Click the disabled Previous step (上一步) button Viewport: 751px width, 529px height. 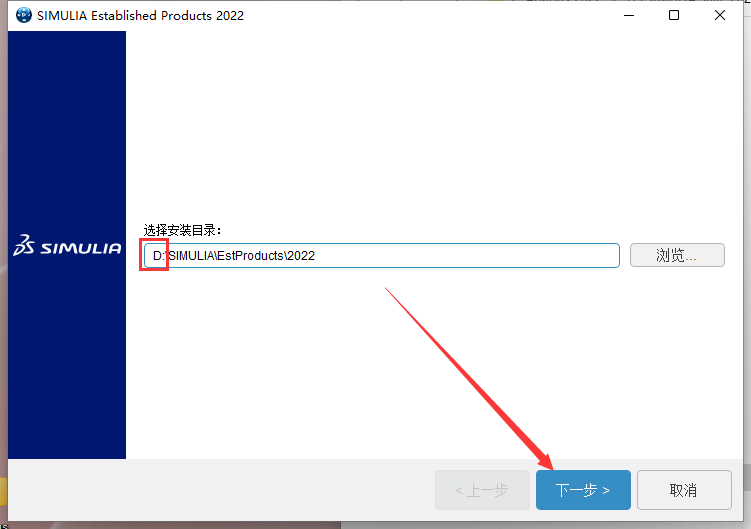(x=482, y=490)
